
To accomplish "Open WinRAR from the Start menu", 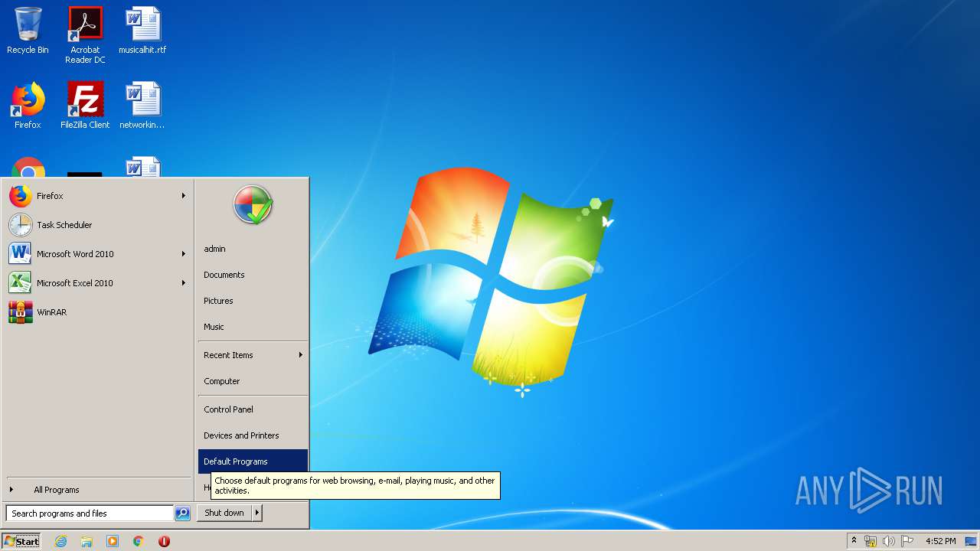I will [x=96, y=312].
